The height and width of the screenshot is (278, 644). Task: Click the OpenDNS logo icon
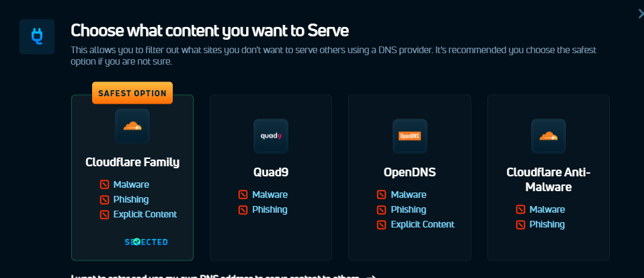tap(410, 136)
